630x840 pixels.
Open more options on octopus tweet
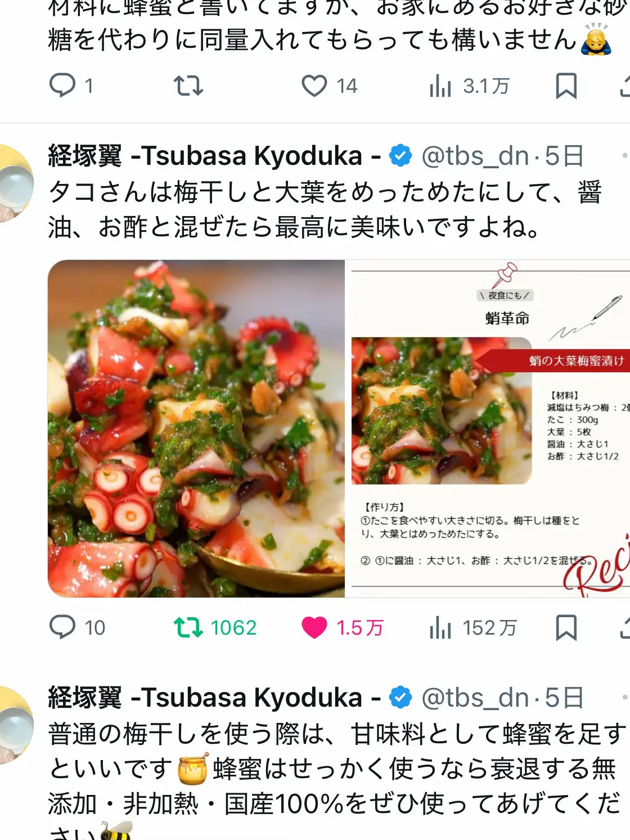624,155
